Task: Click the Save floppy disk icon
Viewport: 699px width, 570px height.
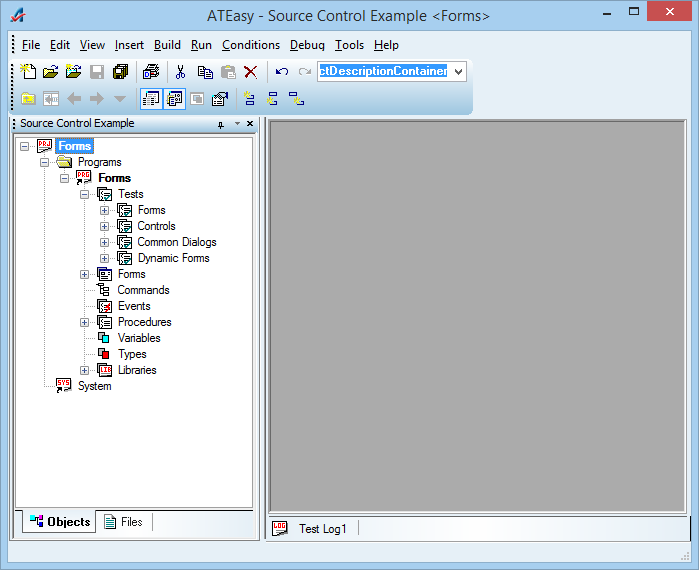Action: click(x=97, y=72)
